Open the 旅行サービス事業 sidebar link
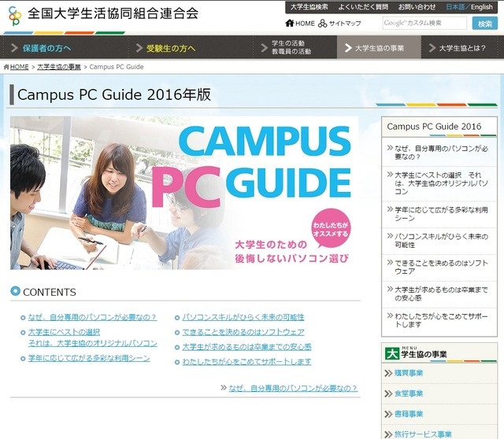Image resolution: width=504 pixels, height=439 pixels. (x=423, y=434)
